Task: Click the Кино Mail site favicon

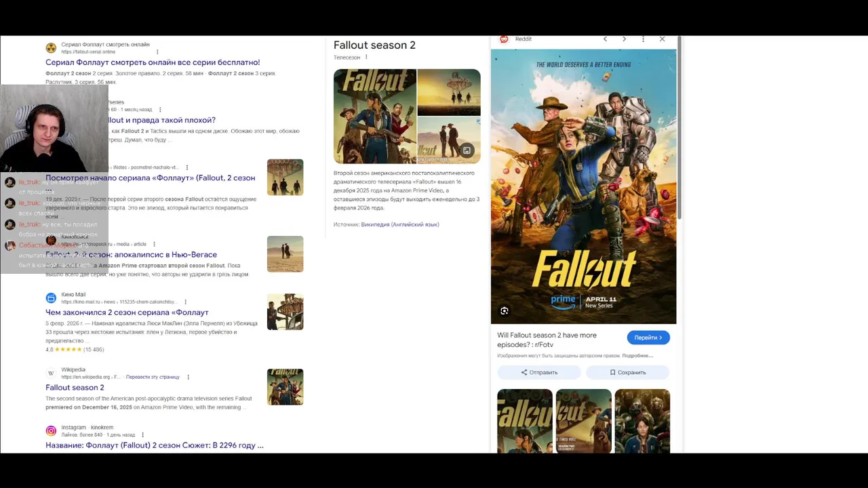Action: pyautogui.click(x=51, y=298)
